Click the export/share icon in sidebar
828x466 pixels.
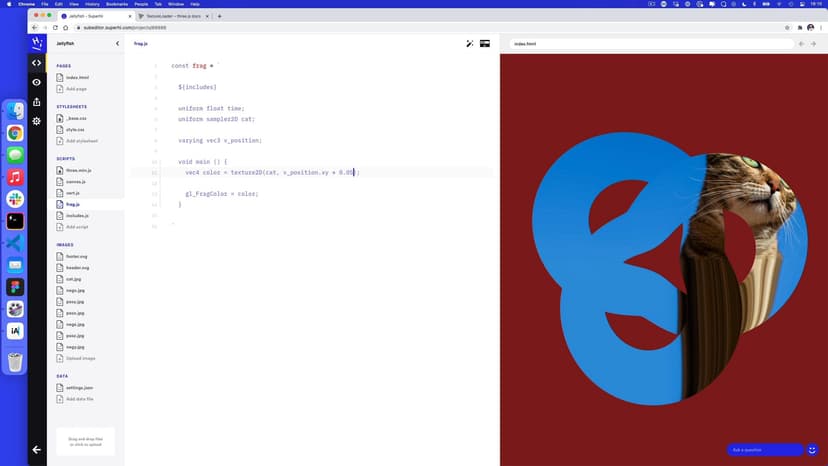pyautogui.click(x=37, y=101)
